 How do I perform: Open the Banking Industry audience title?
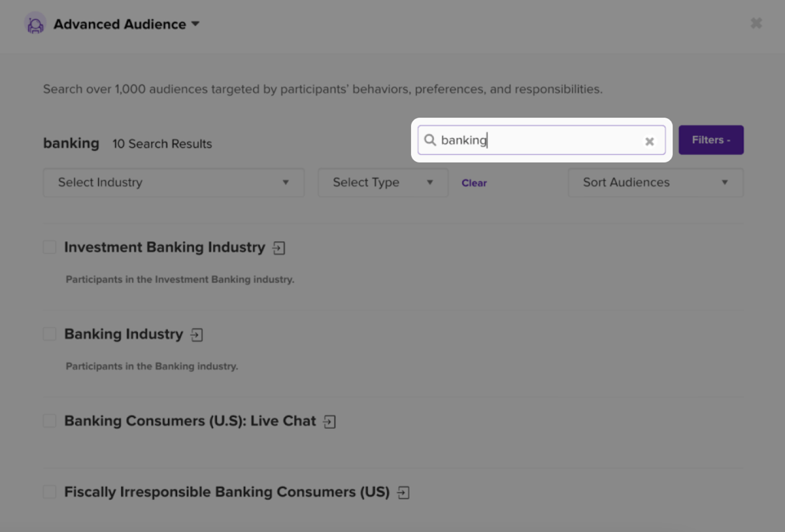point(123,333)
